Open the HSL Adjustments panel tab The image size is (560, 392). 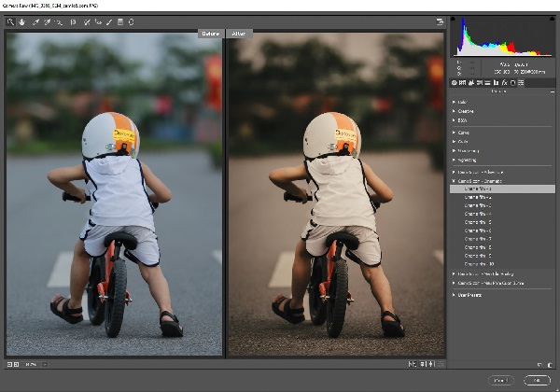point(480,83)
